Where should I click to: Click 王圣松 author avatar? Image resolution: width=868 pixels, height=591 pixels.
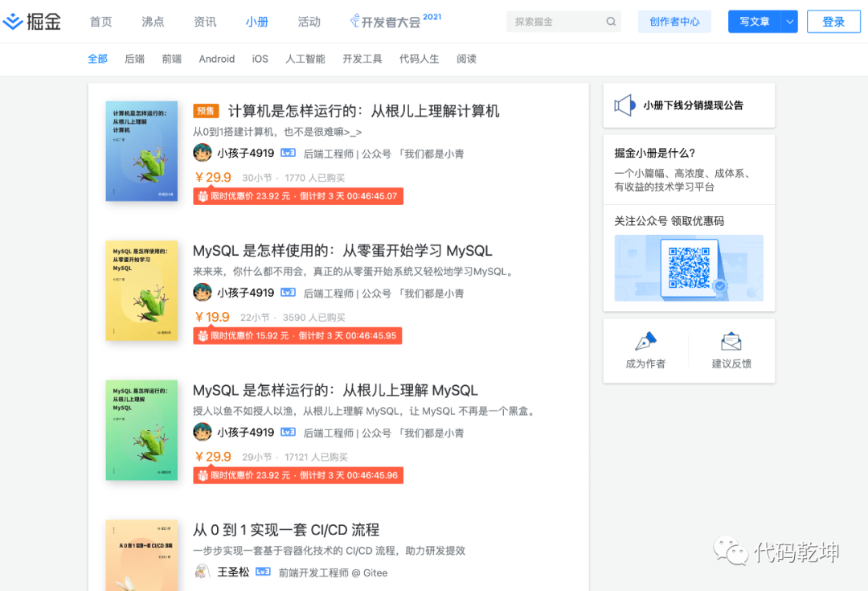[x=202, y=571]
